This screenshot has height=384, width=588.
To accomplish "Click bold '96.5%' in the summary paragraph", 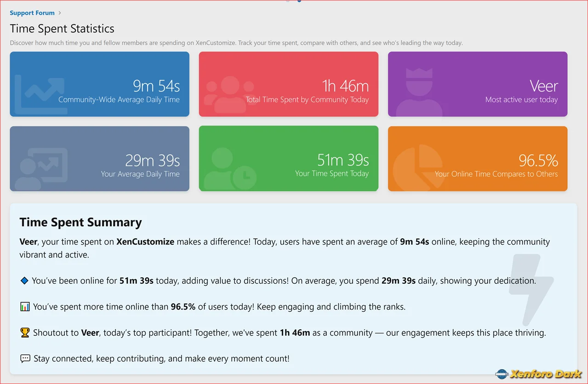I will [183, 307].
